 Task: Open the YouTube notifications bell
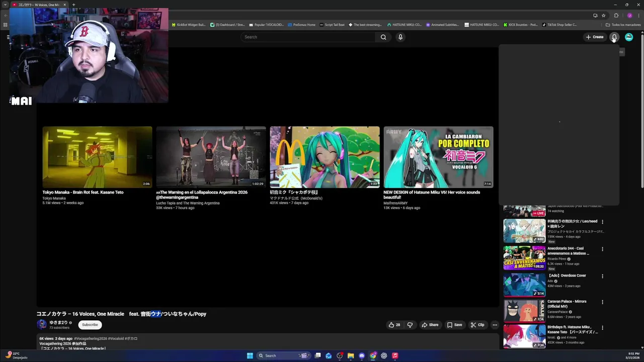click(614, 37)
